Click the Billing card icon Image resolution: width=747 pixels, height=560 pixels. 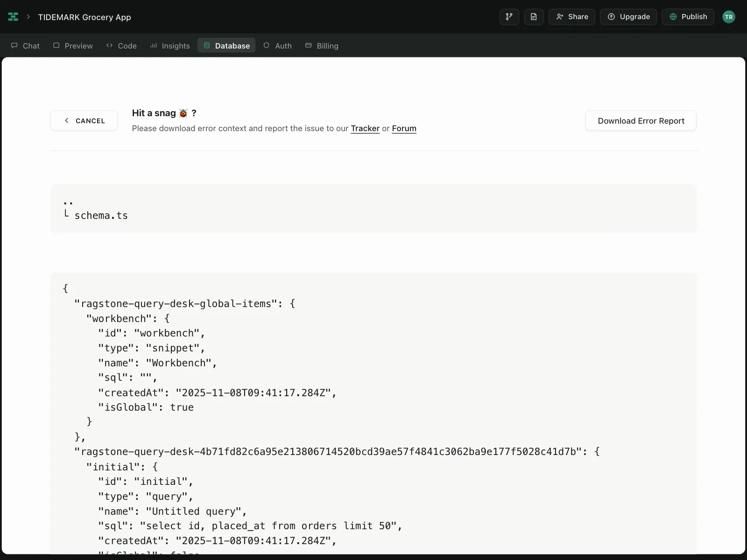(x=309, y=45)
